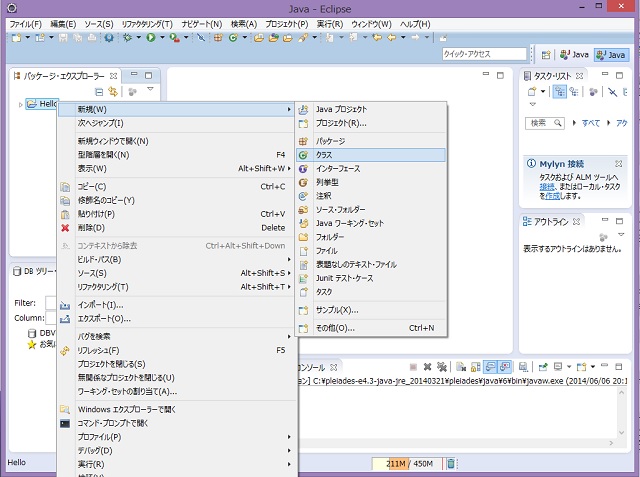640x477 pixels.
Task: Click the コマンド・プロンプトで開く icon
Action: coord(65,424)
